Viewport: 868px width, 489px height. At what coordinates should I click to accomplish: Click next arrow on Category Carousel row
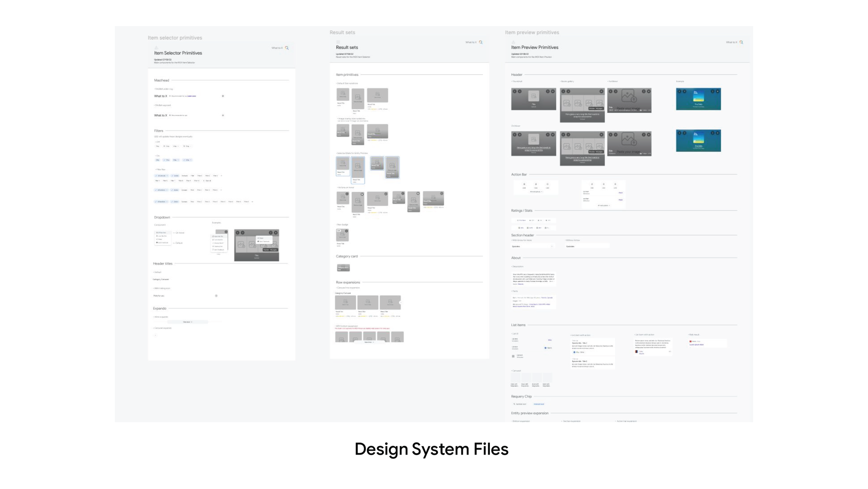pos(400,303)
